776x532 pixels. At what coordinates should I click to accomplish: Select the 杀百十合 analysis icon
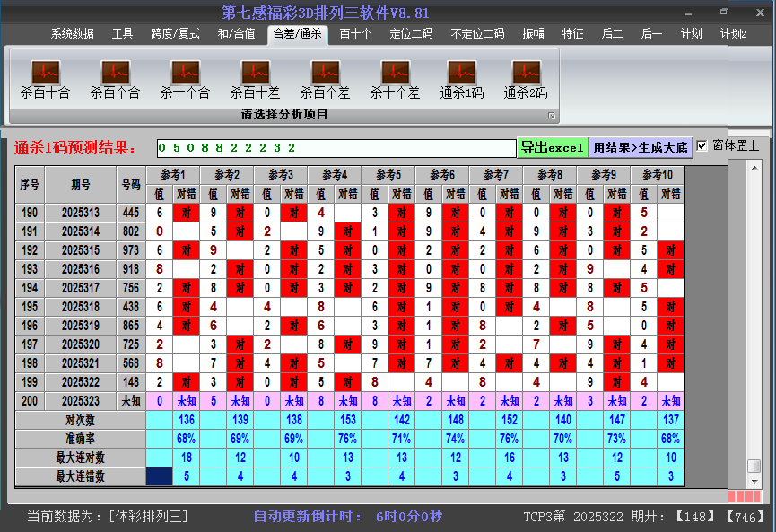pyautogui.click(x=45, y=76)
